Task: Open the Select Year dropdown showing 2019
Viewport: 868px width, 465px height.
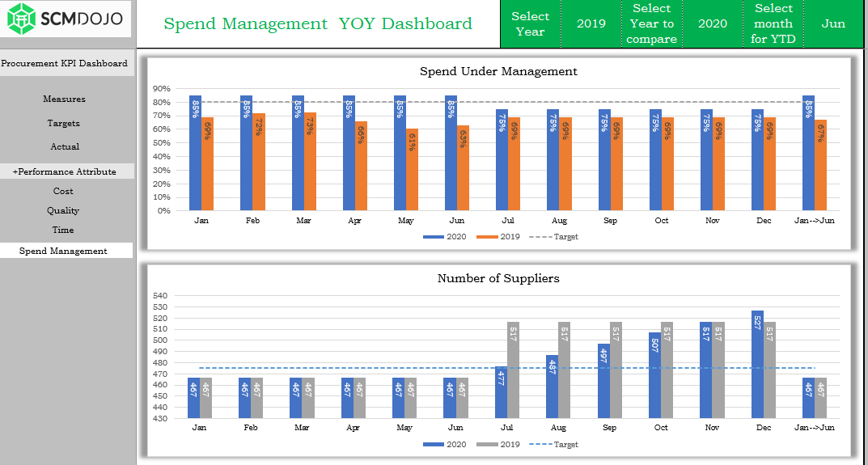Action: (x=591, y=23)
